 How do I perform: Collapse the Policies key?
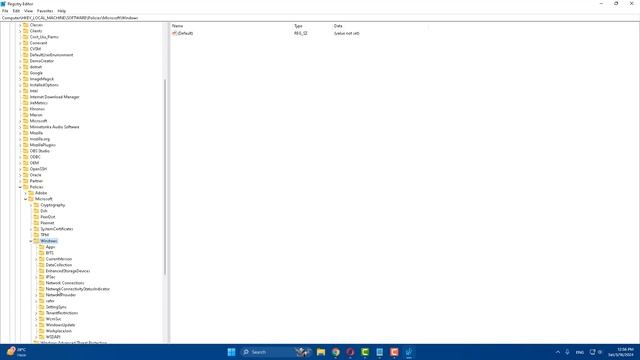coord(20,187)
